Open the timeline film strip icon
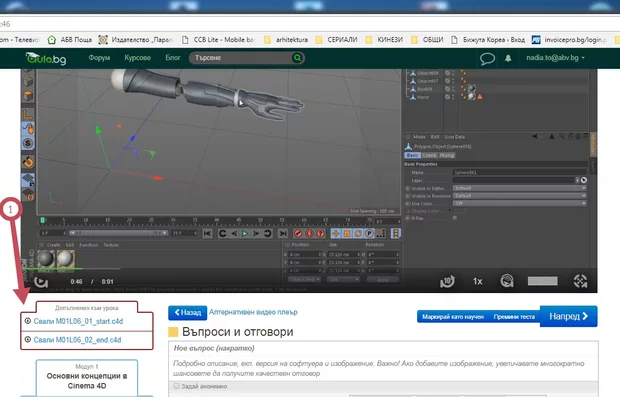The image size is (620, 397). [396, 234]
